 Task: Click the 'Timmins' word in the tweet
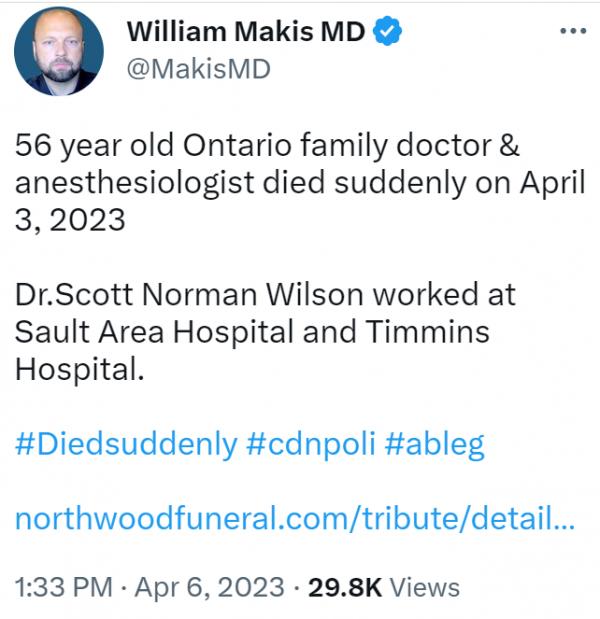[x=424, y=332]
